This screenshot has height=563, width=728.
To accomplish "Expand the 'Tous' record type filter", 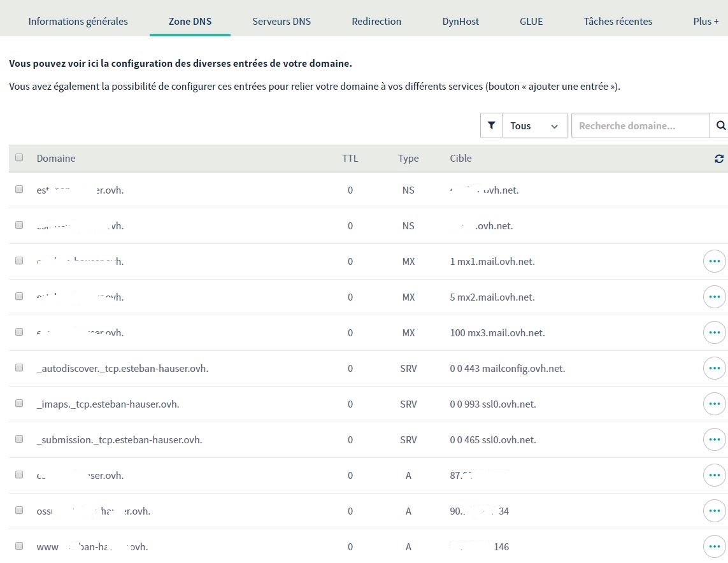I will (534, 126).
